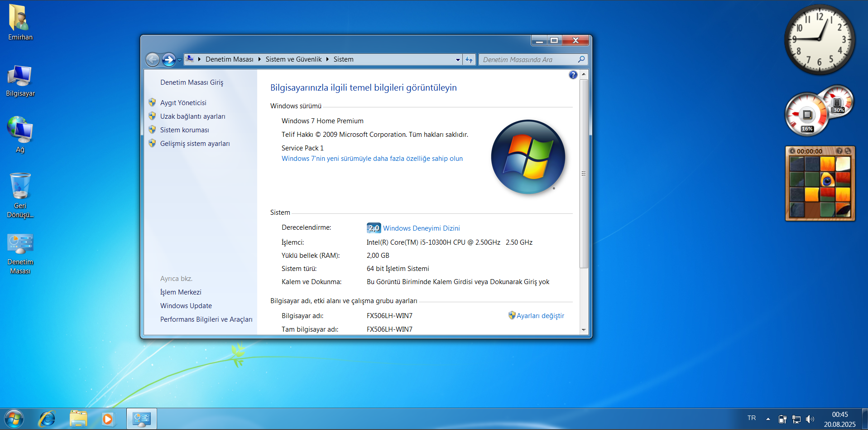
Task: Click the refresh button beside the address bar
Action: point(469,59)
